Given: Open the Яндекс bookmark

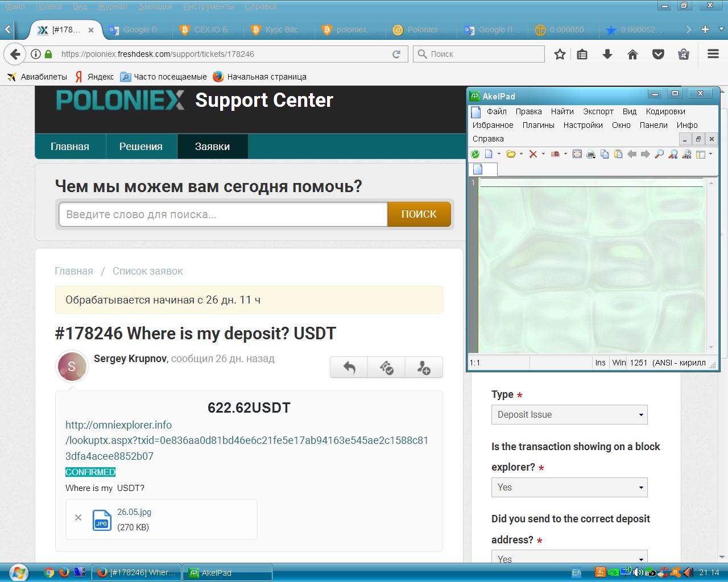Looking at the screenshot, I should 94,77.
